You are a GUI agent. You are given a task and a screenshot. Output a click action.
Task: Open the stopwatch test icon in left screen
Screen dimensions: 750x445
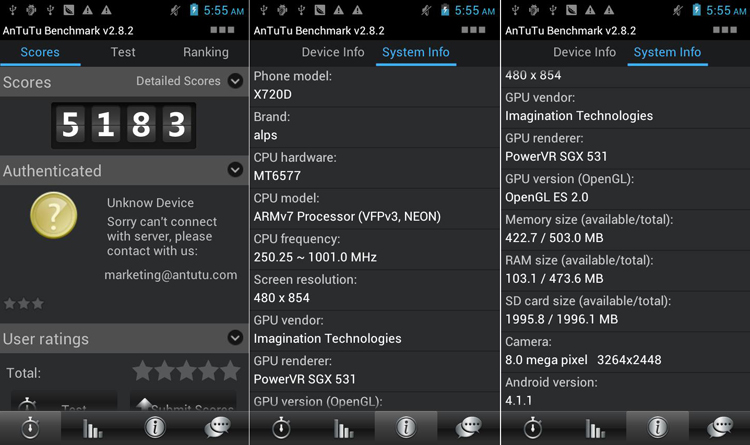(30, 427)
